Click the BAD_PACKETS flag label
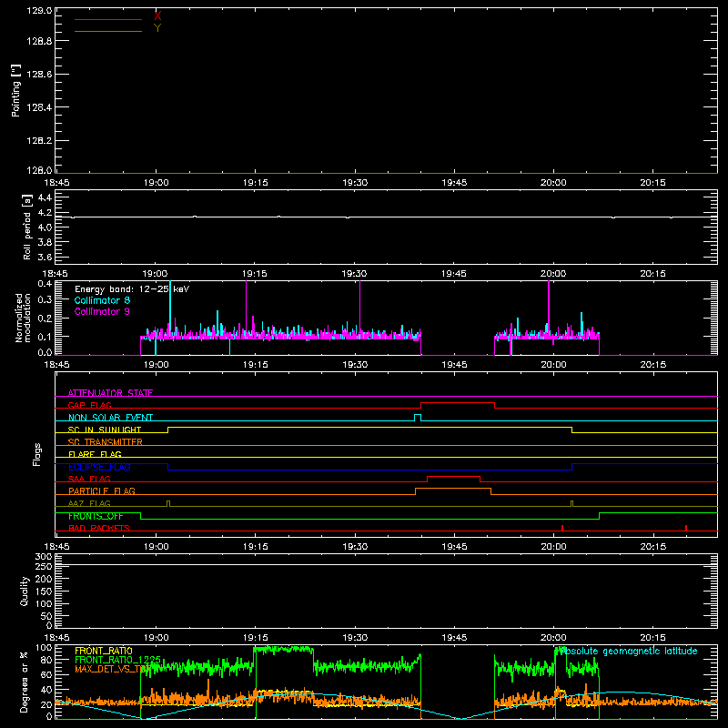728x728 pixels. click(x=99, y=528)
